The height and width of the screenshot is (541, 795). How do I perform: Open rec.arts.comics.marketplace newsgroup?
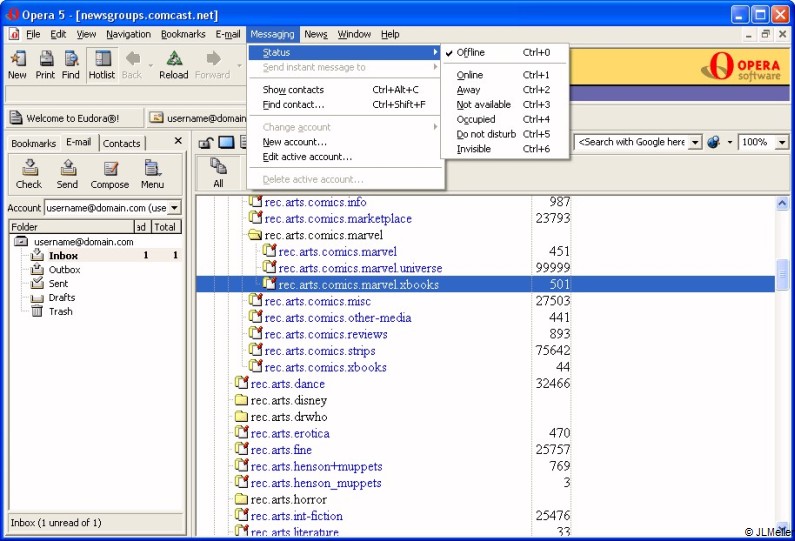pos(338,219)
